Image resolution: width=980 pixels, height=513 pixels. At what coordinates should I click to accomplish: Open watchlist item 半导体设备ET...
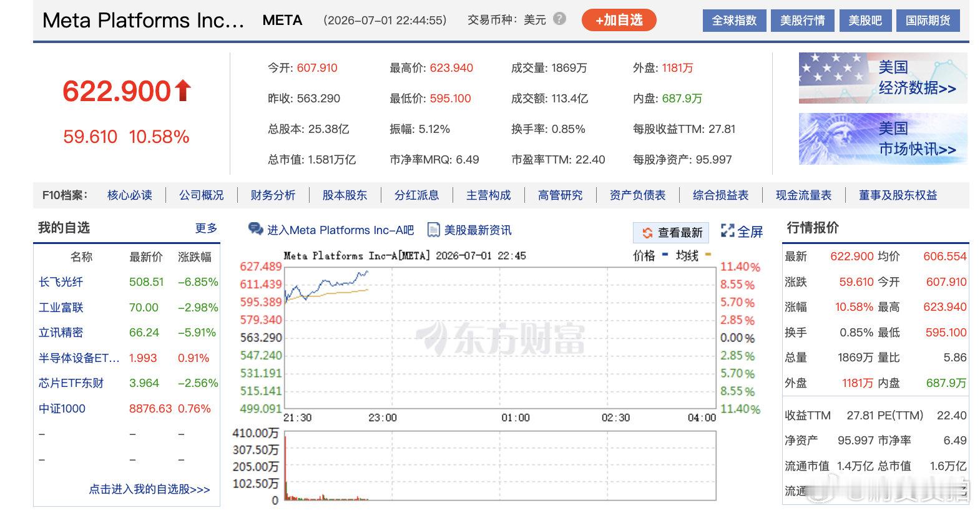pyautogui.click(x=79, y=358)
